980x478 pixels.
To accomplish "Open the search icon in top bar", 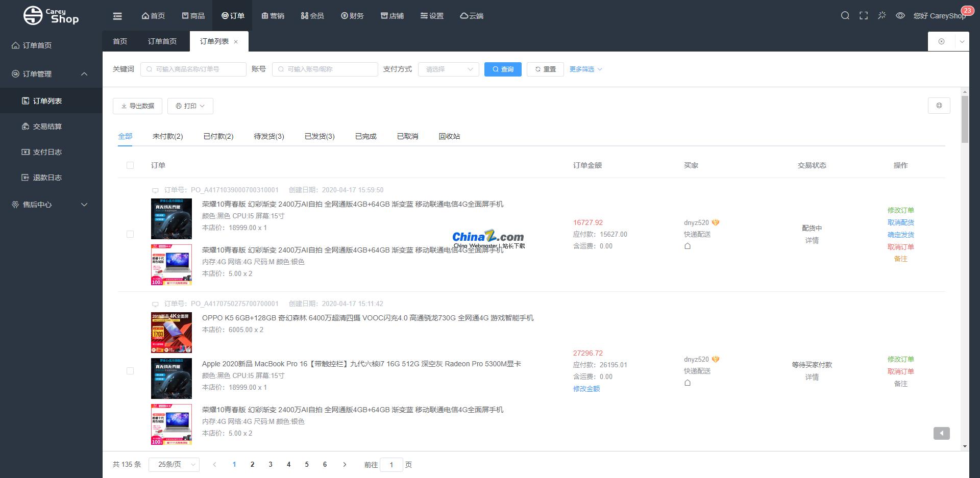I will [x=845, y=16].
